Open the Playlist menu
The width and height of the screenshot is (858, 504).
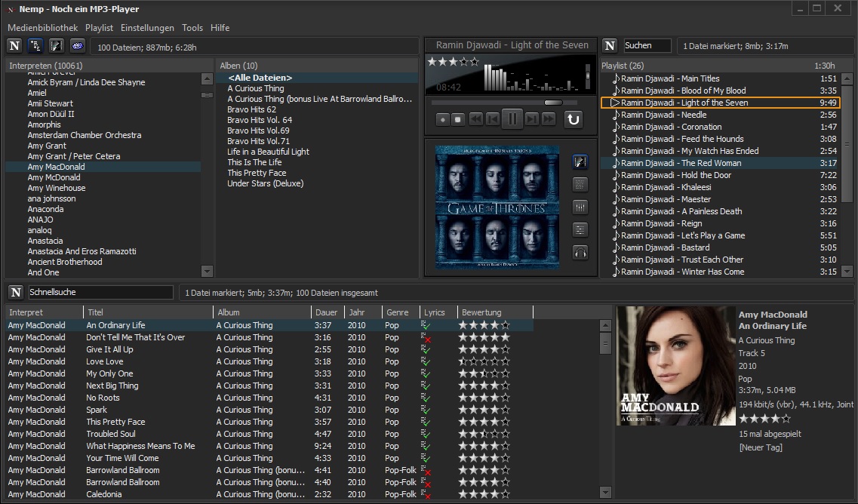pos(99,28)
